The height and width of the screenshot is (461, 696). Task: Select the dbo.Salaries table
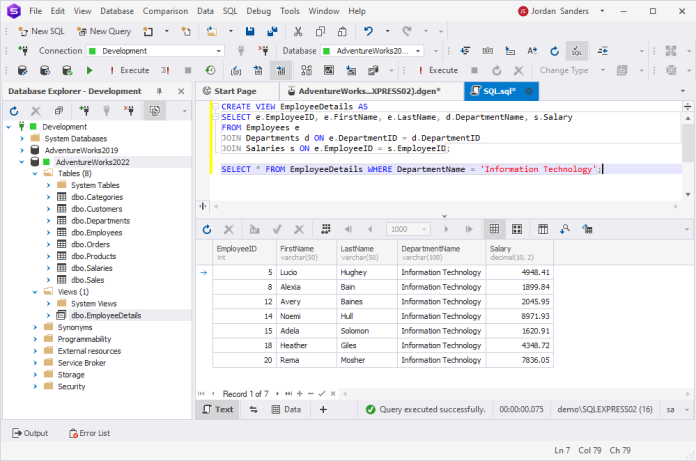92,268
